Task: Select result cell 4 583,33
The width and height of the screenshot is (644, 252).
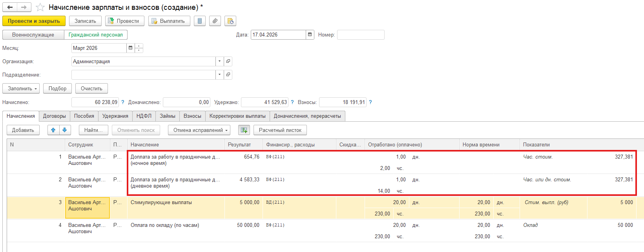Action: pos(244,185)
